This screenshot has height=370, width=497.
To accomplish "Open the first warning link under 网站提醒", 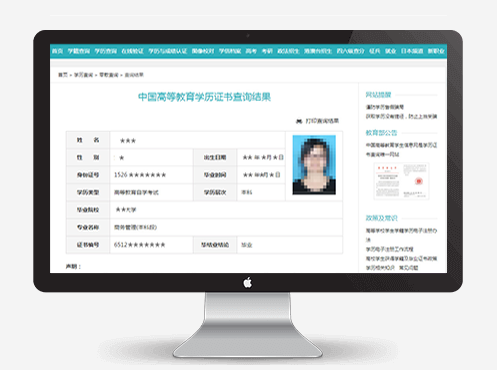I will point(385,107).
